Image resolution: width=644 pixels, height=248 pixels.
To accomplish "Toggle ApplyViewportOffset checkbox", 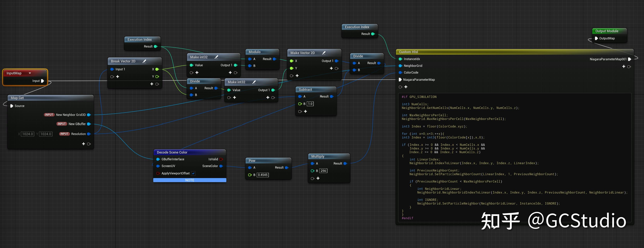I will (x=193, y=173).
